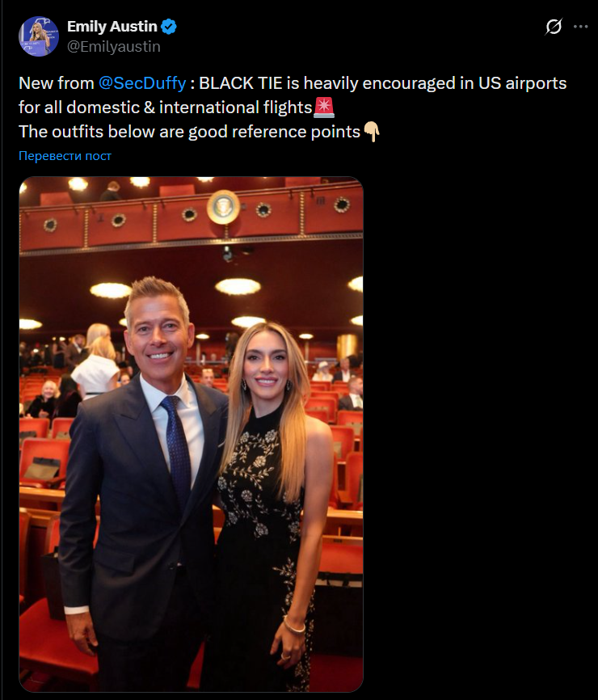Viewport: 598px width, 700px height.
Task: Open the @Emilyaustin handle link
Action: point(114,46)
